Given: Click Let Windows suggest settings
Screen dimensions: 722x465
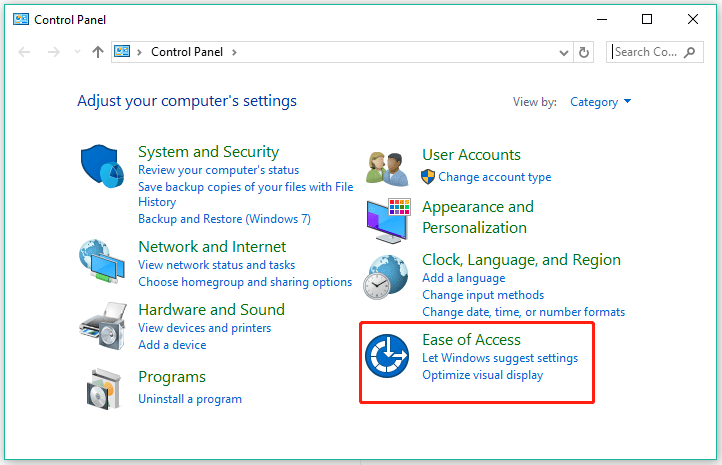Looking at the screenshot, I should 500,358.
